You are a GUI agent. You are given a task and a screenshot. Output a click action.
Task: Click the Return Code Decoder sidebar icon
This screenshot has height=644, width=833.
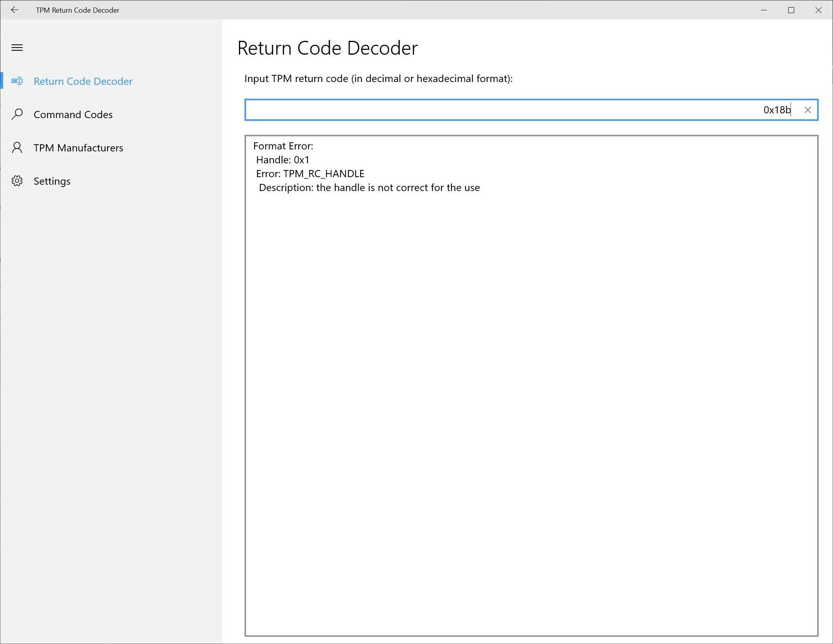click(17, 81)
